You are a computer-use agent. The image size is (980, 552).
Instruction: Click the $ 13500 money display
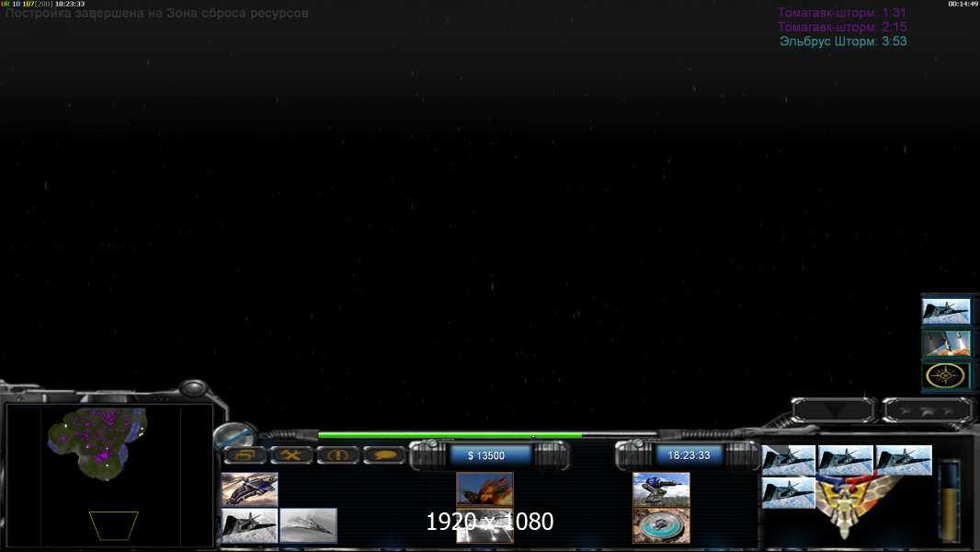491,454
